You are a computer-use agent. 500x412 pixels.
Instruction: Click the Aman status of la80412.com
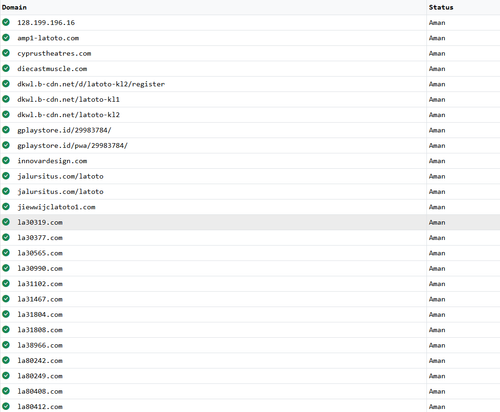437,406
